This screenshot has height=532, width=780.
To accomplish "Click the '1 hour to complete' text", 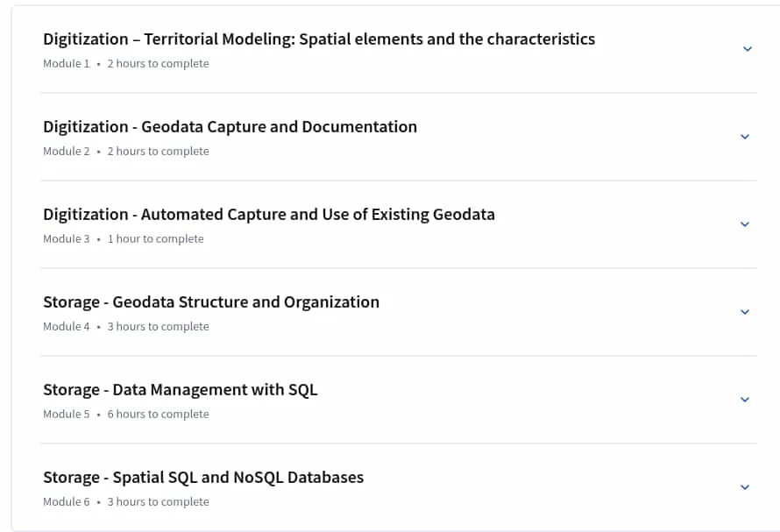I will tap(156, 239).
